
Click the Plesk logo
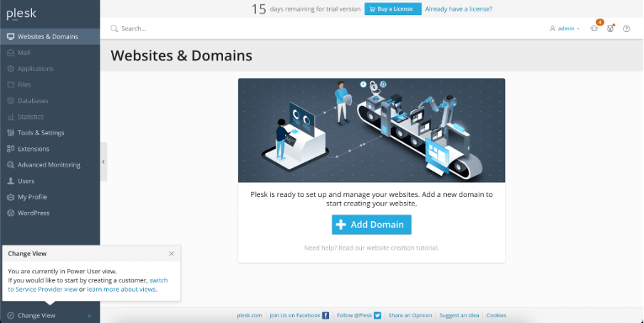[x=21, y=14]
